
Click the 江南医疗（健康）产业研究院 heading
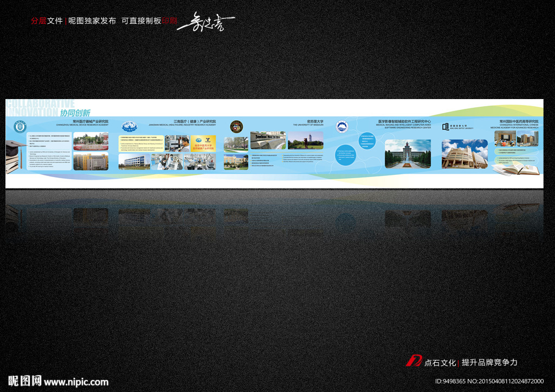click(195, 121)
